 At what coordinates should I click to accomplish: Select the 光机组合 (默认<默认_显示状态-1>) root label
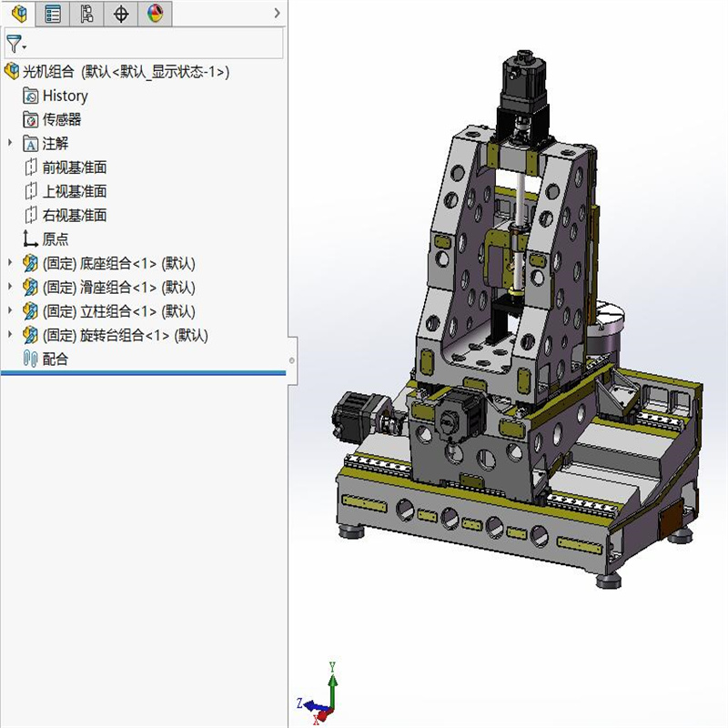tap(126, 72)
